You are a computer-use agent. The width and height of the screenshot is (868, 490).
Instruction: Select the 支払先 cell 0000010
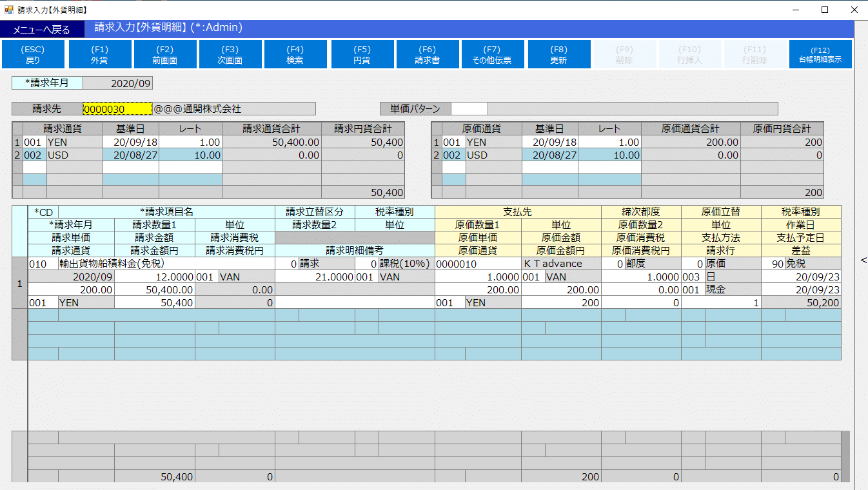pos(477,264)
